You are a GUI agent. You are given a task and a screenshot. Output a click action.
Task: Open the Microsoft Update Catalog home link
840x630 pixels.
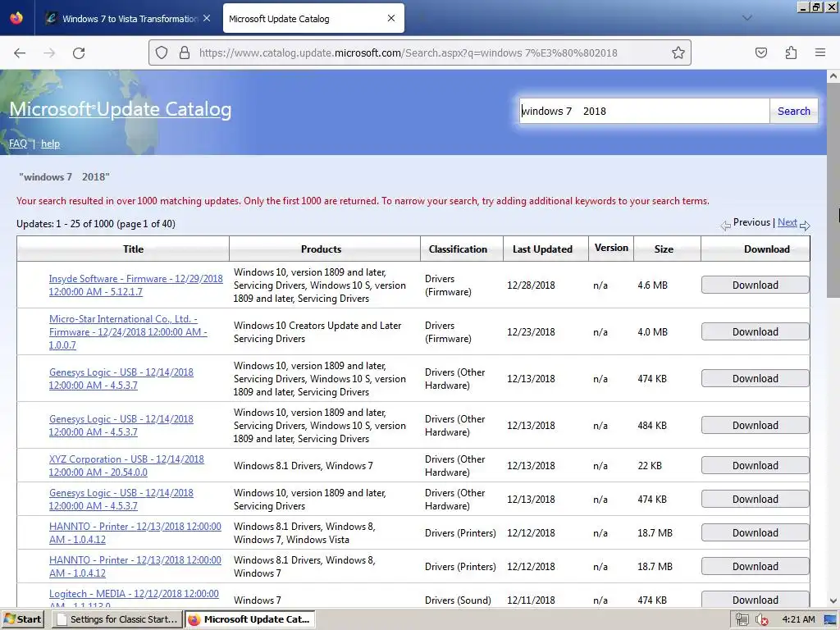pyautogui.click(x=121, y=109)
